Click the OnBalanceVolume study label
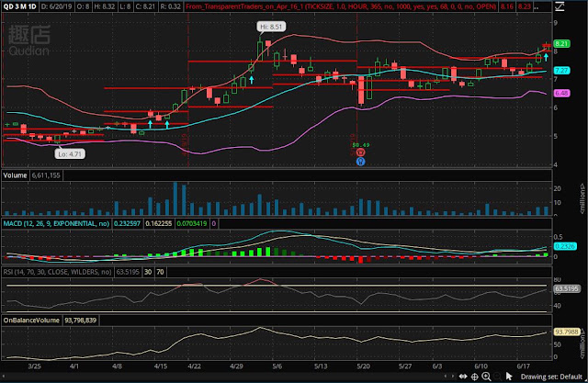This screenshot has height=383, width=588. pyautogui.click(x=31, y=320)
